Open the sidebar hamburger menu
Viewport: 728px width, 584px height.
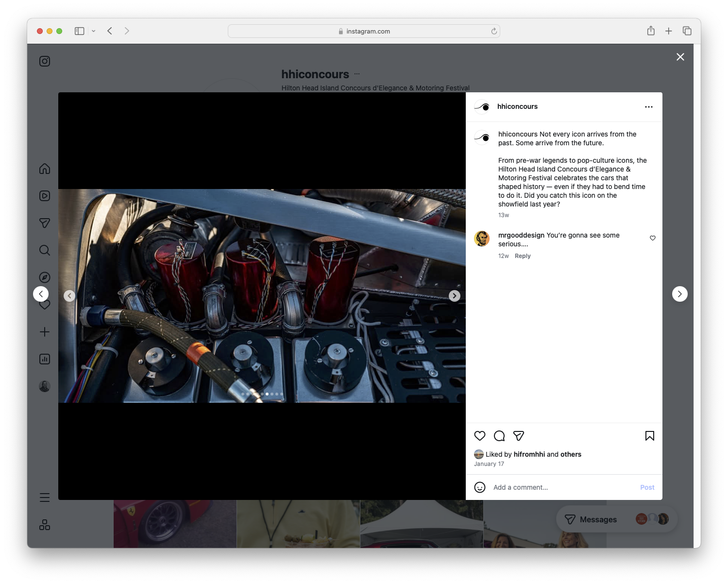click(44, 497)
